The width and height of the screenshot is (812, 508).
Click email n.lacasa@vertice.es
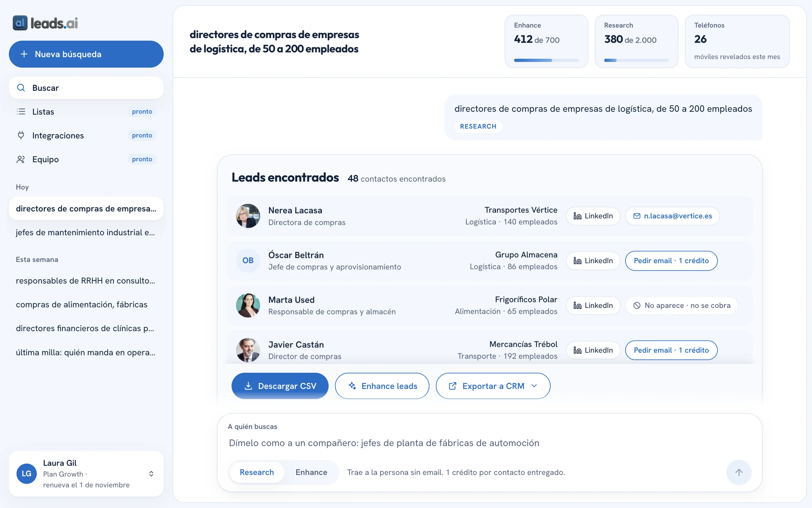[672, 216]
